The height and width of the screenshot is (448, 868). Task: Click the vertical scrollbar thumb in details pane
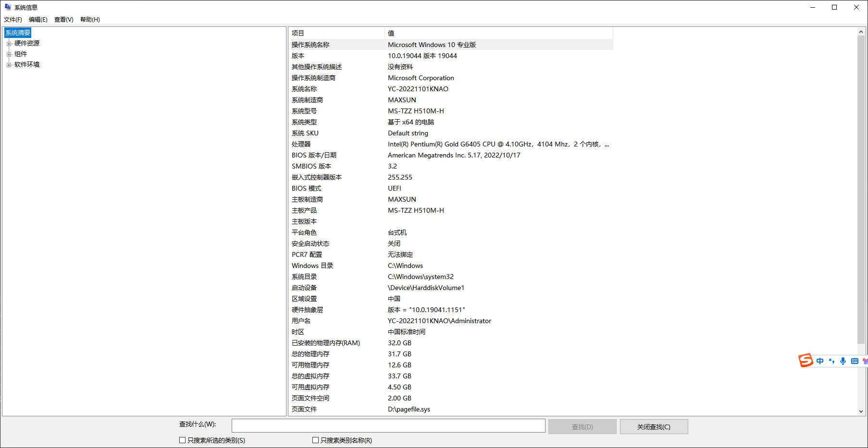click(x=861, y=190)
